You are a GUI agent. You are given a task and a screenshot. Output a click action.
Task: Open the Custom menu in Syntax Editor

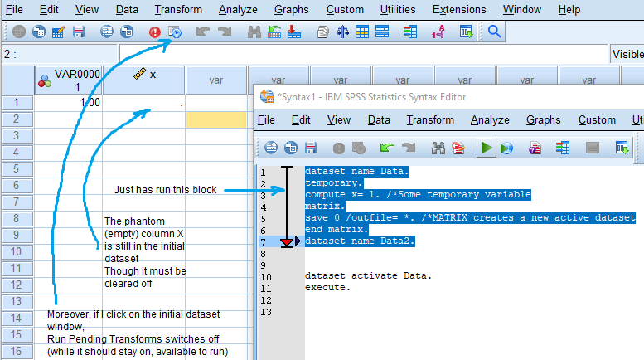[x=597, y=119]
